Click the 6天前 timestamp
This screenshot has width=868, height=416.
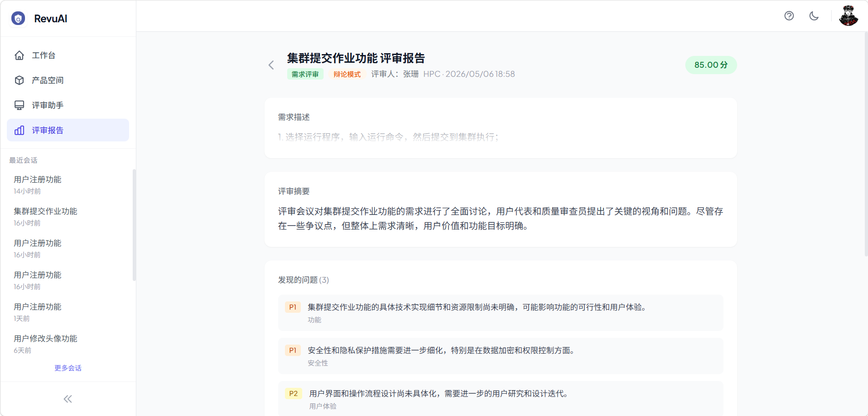pyautogui.click(x=22, y=351)
